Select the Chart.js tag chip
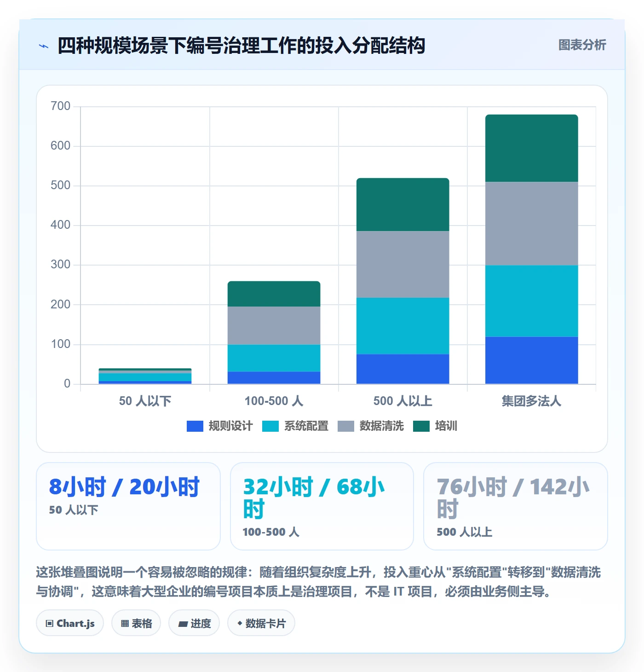The height and width of the screenshot is (672, 644). pyautogui.click(x=70, y=623)
